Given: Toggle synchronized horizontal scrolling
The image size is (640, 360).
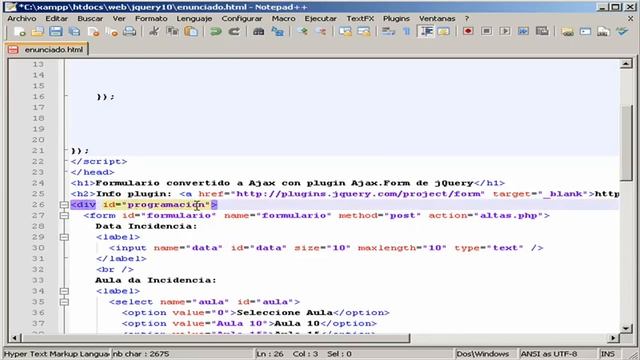Looking at the screenshot, I should click(x=364, y=31).
